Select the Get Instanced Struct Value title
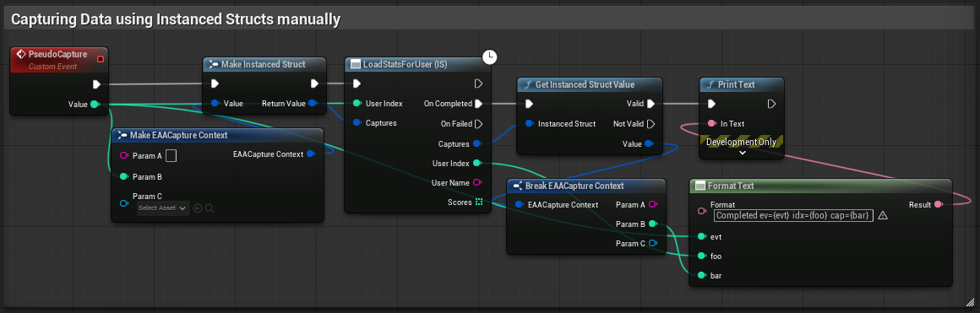Image resolution: width=980 pixels, height=313 pixels. [x=585, y=84]
